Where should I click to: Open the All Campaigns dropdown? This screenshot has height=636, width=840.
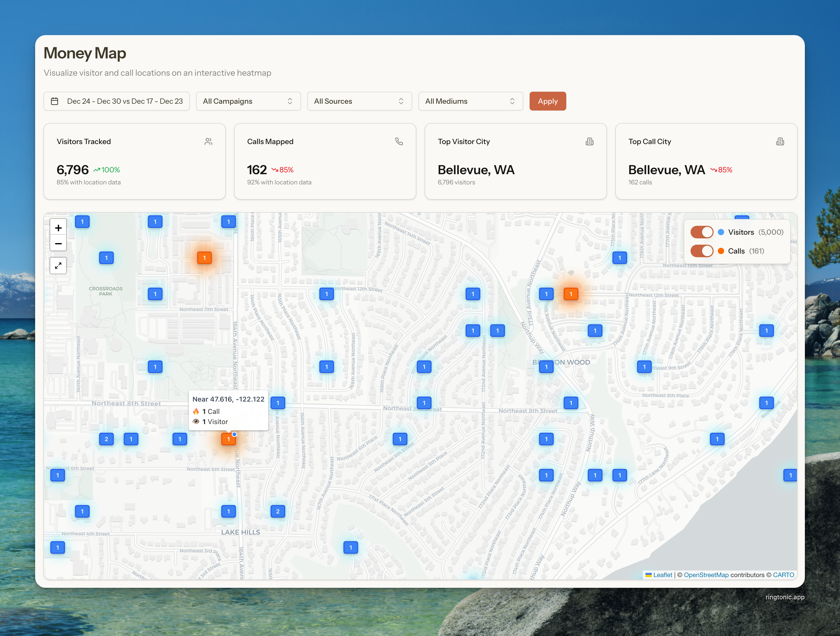click(248, 101)
